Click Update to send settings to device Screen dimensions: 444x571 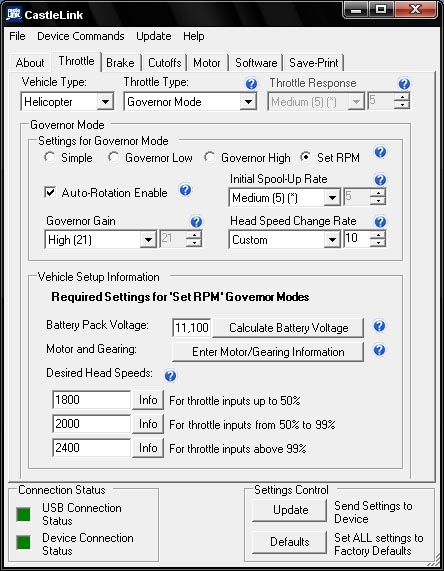tap(290, 510)
